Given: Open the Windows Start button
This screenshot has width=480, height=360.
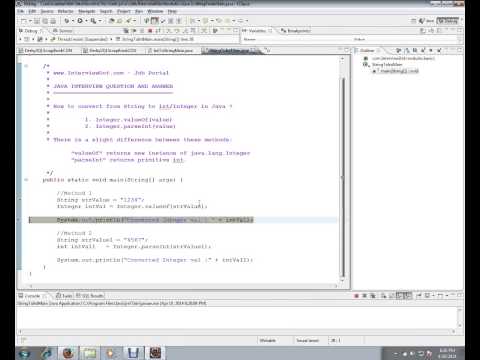Looking at the screenshot, I should pos(25,353).
